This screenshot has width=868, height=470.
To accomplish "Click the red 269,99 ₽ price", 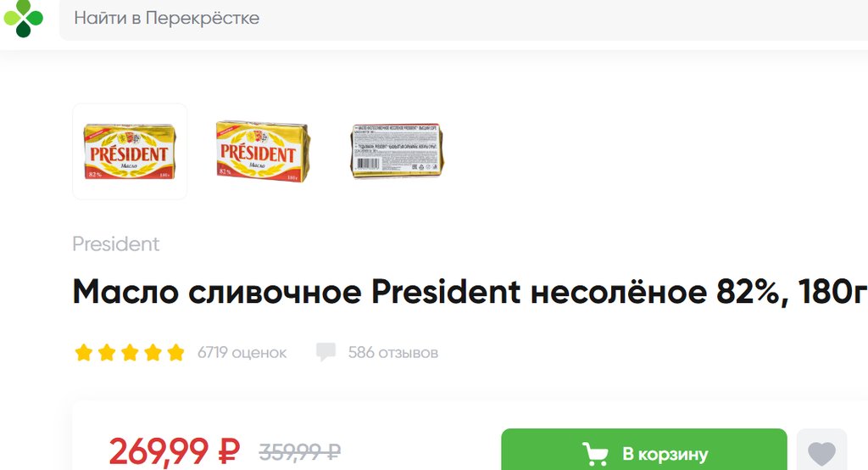I will [x=175, y=451].
